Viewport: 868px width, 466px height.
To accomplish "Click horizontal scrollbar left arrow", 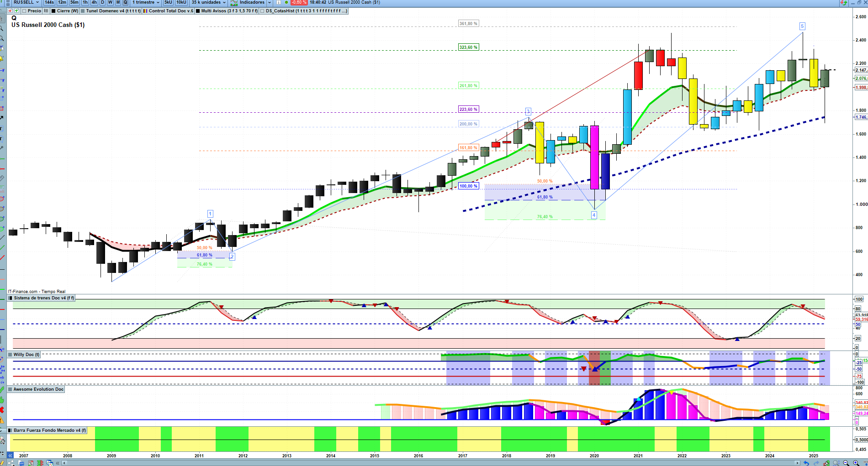I will 64,463.
